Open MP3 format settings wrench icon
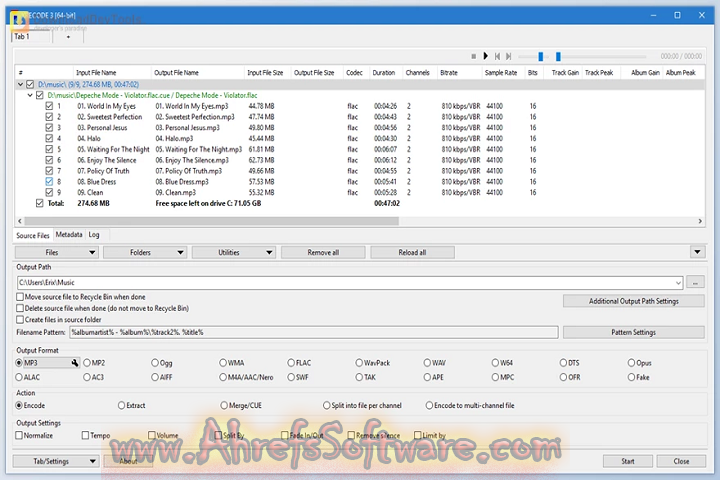Screen dimensions: 720x480 75,363
